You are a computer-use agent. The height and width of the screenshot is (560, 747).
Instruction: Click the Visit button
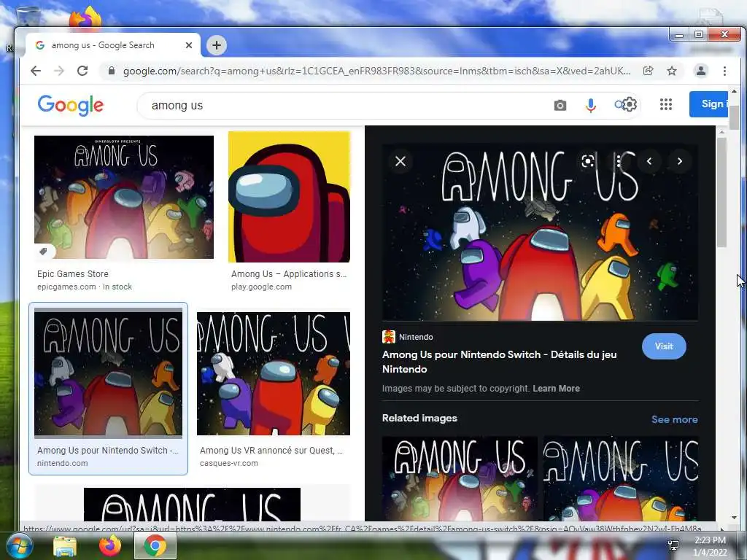pyautogui.click(x=664, y=346)
